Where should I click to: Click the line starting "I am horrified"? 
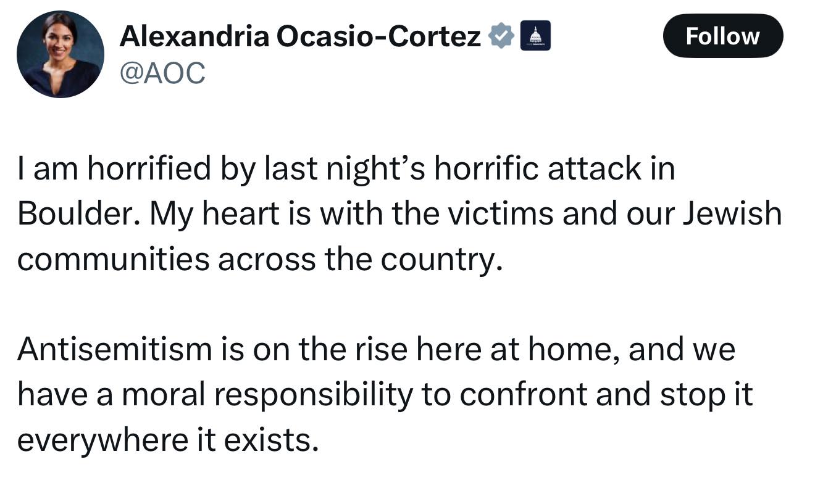tap(346, 170)
